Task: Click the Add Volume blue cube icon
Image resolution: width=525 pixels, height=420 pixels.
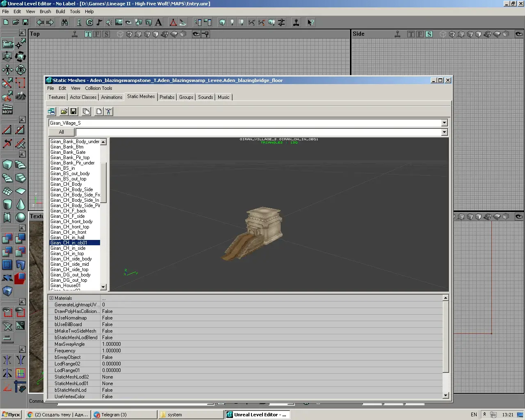Action: click(7, 291)
